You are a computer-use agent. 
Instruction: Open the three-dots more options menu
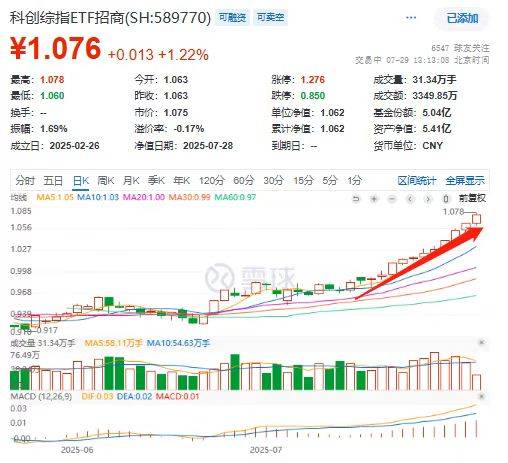(411, 18)
